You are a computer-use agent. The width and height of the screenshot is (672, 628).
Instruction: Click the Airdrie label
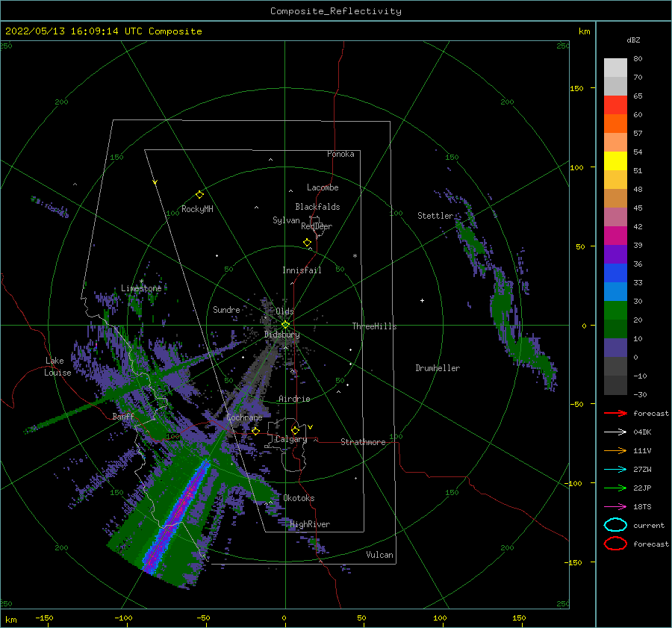(x=294, y=399)
